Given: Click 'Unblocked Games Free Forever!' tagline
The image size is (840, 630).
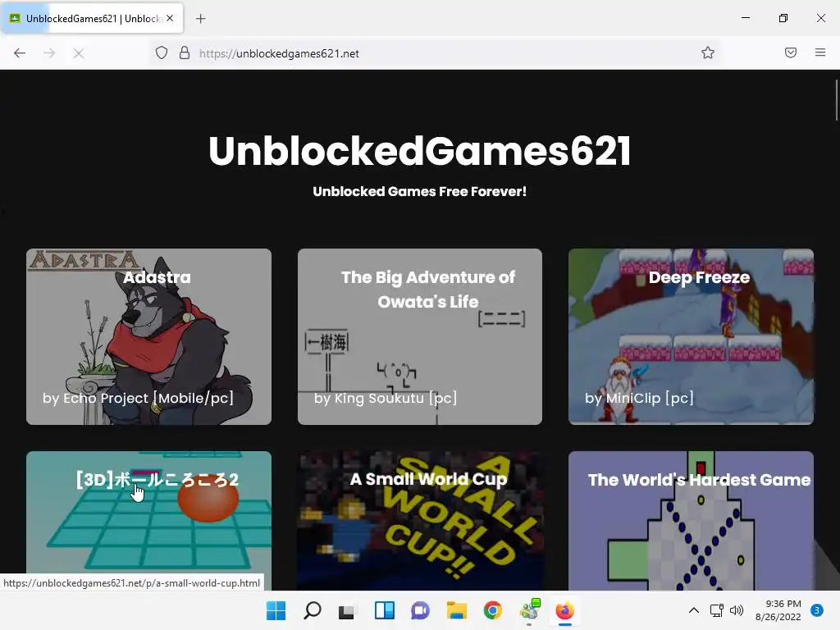Looking at the screenshot, I should pyautogui.click(x=420, y=191).
